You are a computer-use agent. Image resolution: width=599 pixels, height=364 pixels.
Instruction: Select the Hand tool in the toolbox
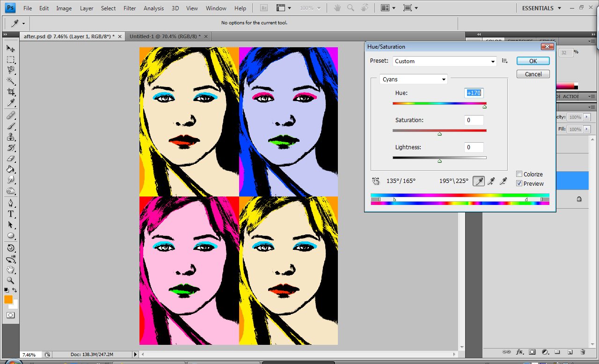point(10,269)
